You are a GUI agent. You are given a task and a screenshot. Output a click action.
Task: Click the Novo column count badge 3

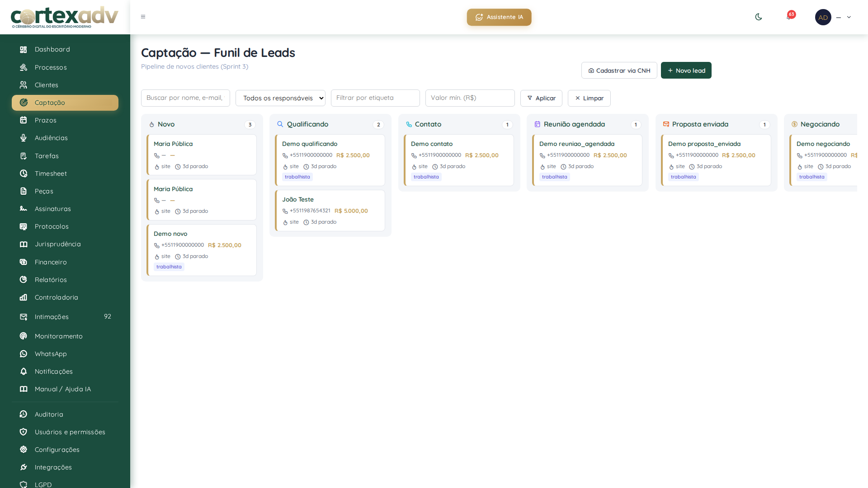(250, 125)
